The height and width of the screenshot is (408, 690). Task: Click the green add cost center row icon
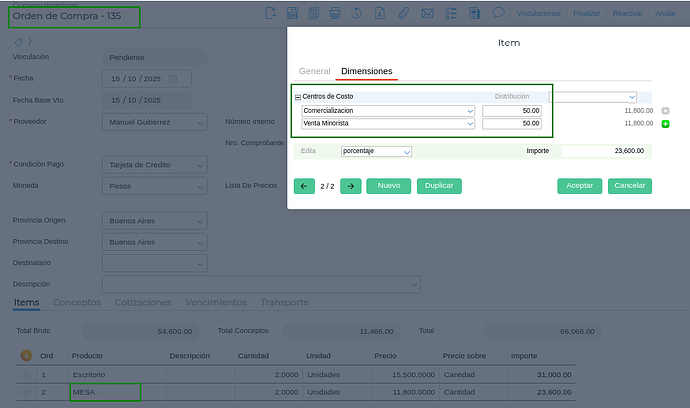(x=666, y=124)
